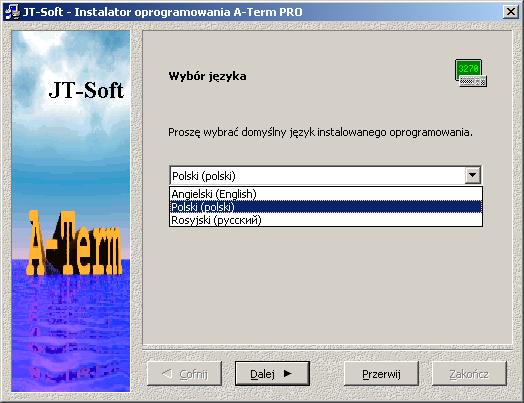This screenshot has width=524, height=403.
Task: Click the Proszę wybrać domyślny język instruction text
Action: pyautogui.click(x=320, y=132)
